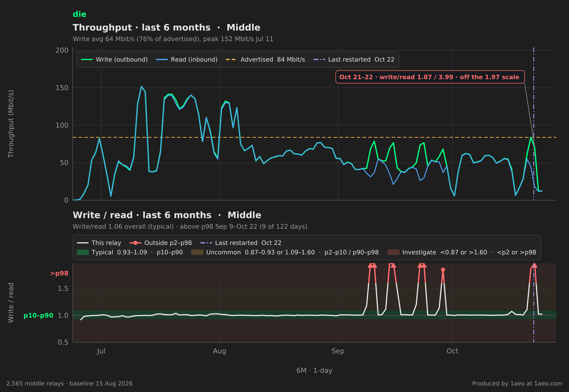Screen dimensions: 569x392
Task: Click the '150' throughput axis tick label
Action: [62, 88]
